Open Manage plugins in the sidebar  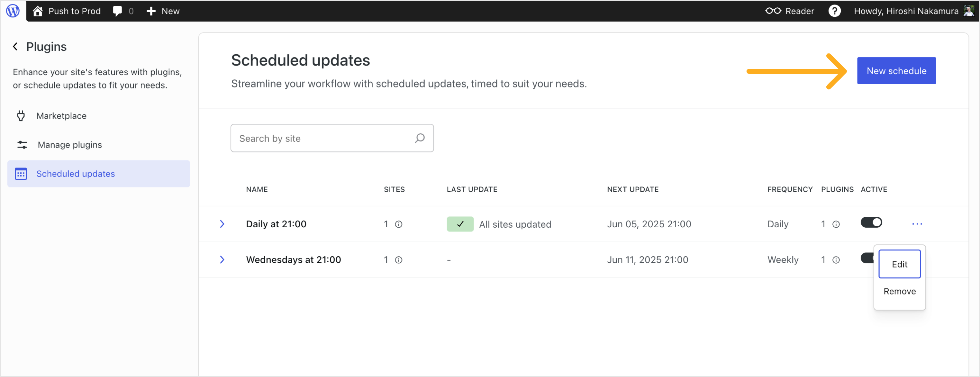pyautogui.click(x=70, y=145)
